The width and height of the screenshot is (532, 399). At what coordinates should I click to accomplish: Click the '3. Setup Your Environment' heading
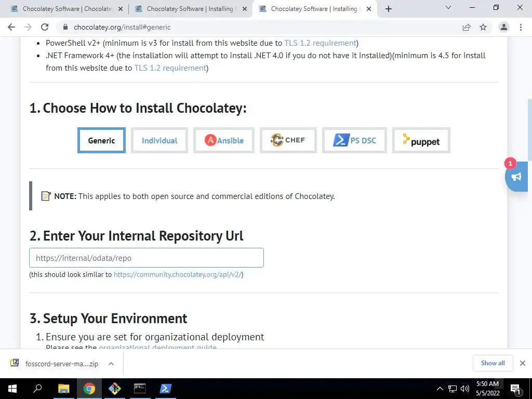click(108, 318)
